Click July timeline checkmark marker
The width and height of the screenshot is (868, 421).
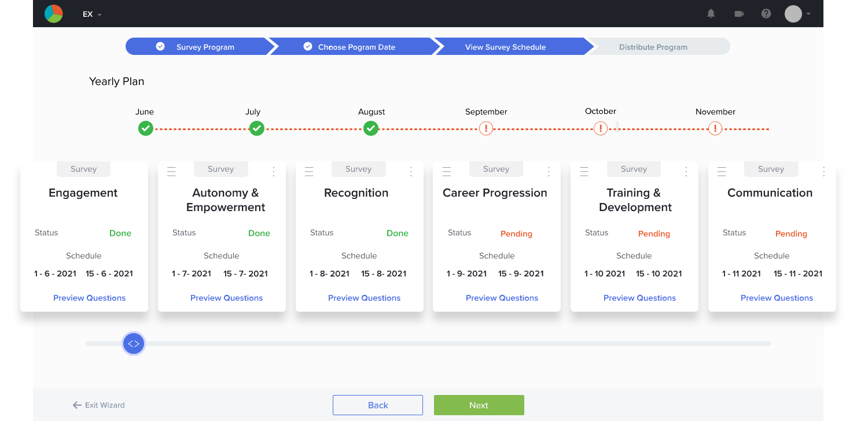tap(257, 128)
